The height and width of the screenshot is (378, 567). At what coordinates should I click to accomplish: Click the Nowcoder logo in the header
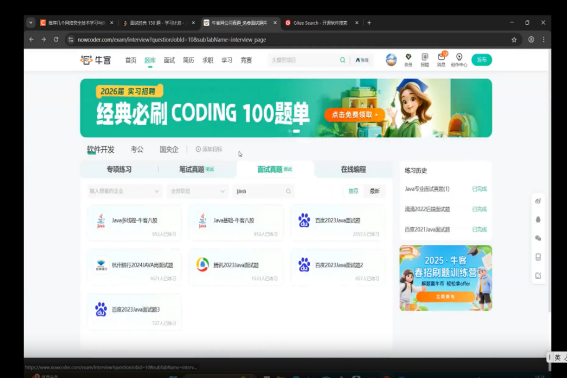(x=95, y=60)
